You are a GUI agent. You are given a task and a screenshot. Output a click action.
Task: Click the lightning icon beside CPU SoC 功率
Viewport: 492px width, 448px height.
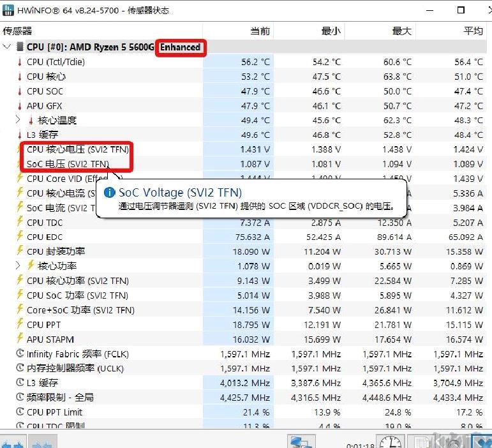point(20,295)
